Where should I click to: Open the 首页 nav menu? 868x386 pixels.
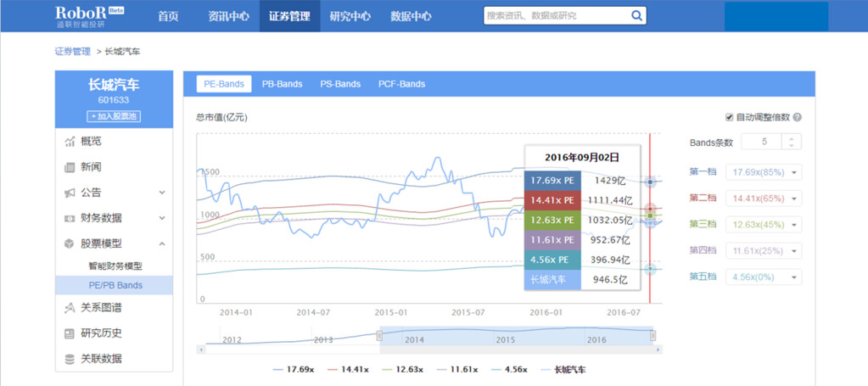[x=168, y=16]
